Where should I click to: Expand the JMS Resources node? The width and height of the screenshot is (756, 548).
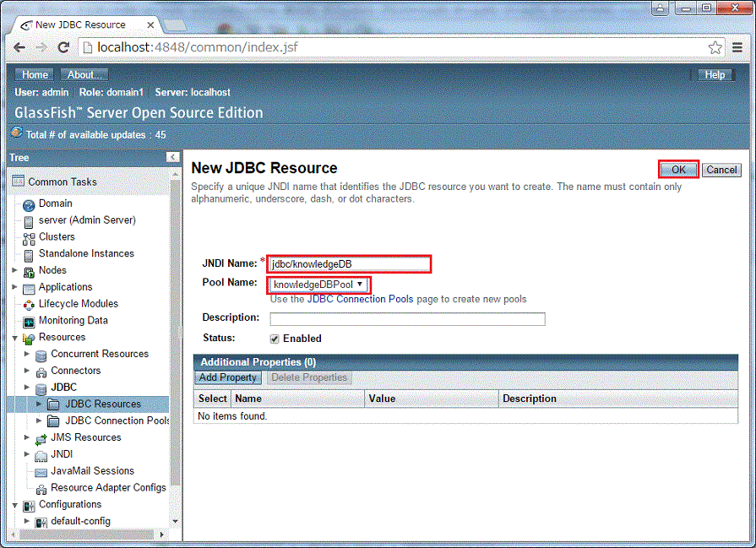click(27, 437)
